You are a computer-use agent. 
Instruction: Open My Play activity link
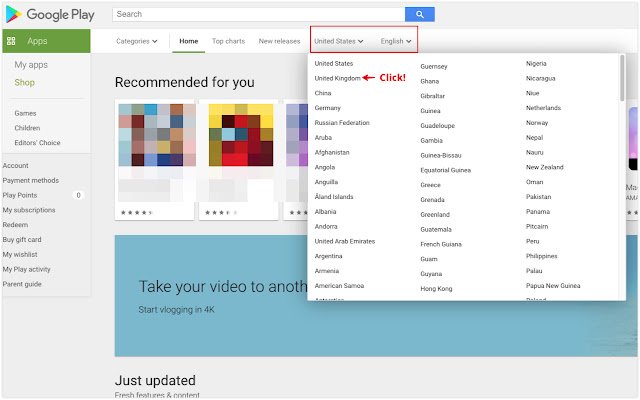tap(27, 269)
